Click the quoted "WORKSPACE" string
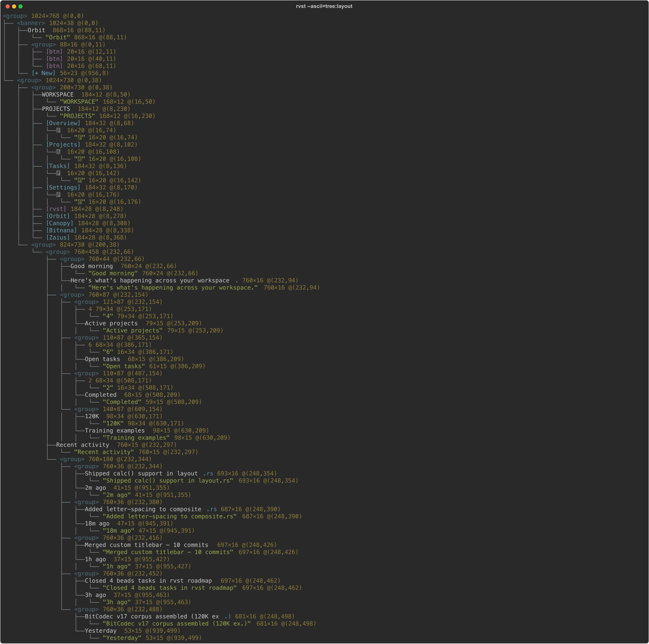 pos(79,102)
